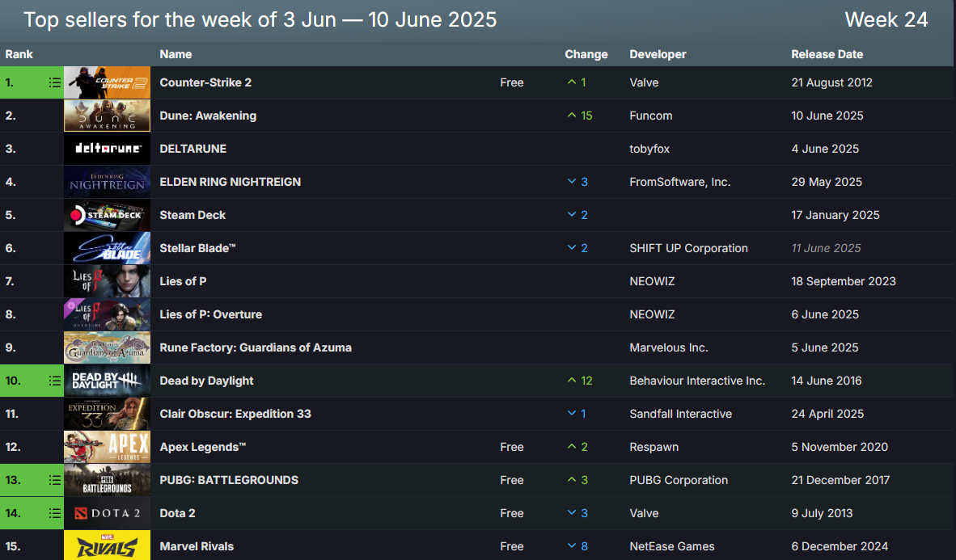Click the FromSoftware, Inc. developer cell
This screenshot has height=560, width=956.
click(680, 182)
